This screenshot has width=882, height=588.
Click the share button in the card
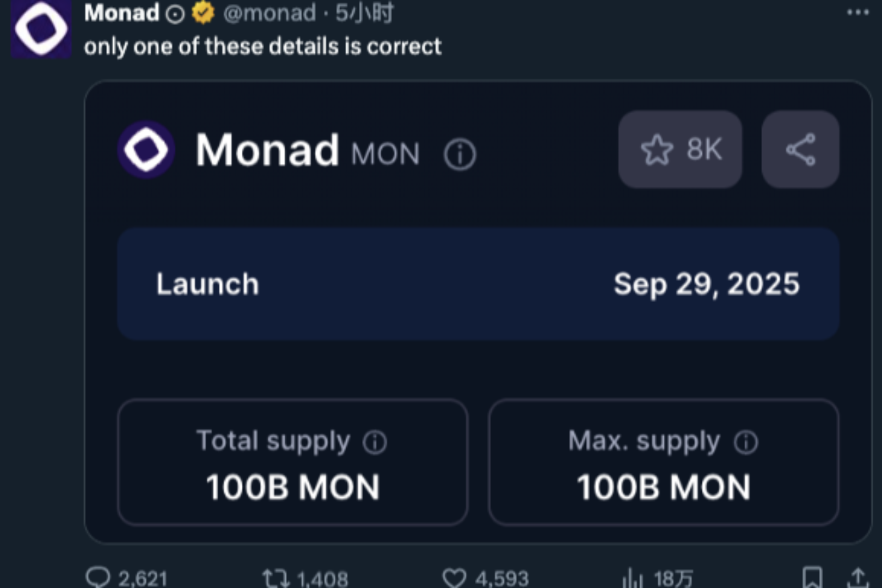800,150
